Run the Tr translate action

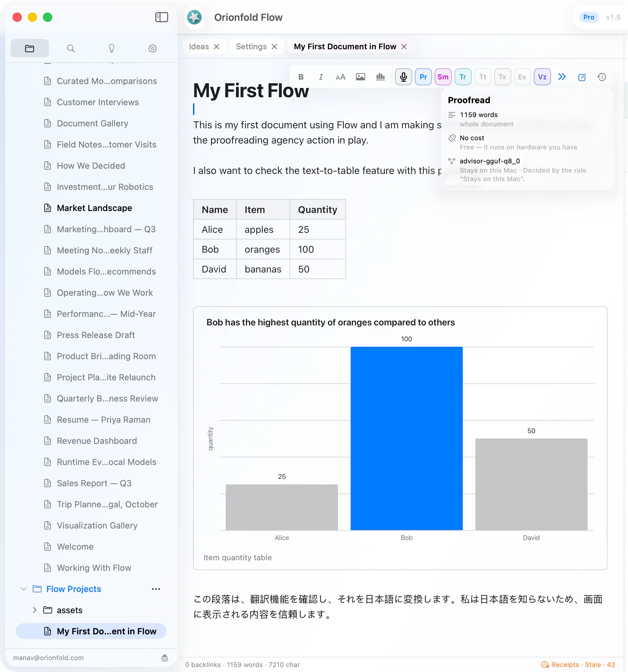tap(463, 77)
